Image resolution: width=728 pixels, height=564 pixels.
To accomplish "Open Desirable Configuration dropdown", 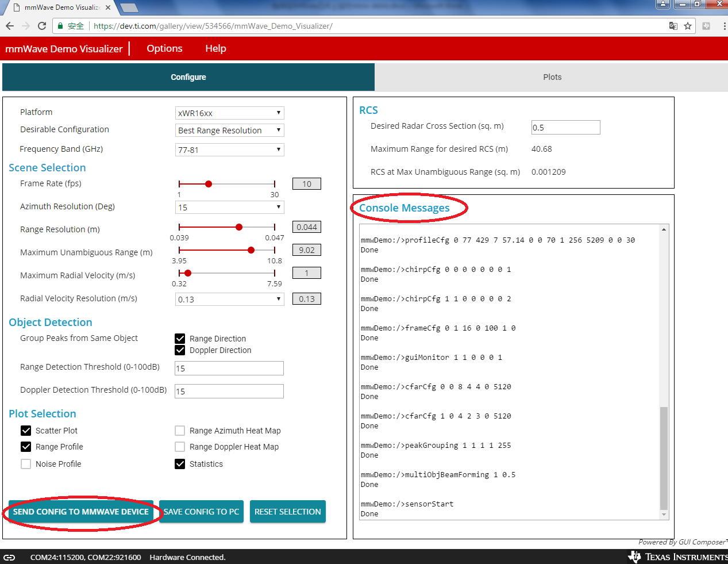I will pyautogui.click(x=230, y=131).
